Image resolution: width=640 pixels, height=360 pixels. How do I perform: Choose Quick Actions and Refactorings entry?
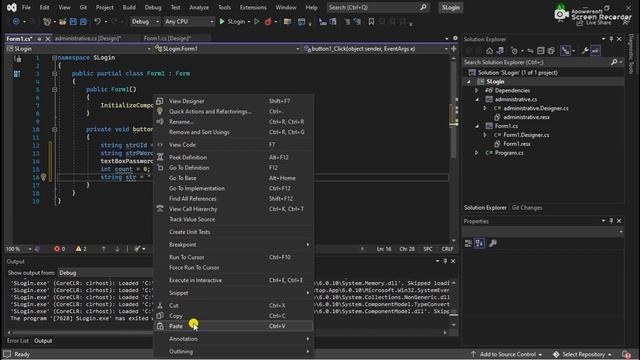tap(233, 111)
